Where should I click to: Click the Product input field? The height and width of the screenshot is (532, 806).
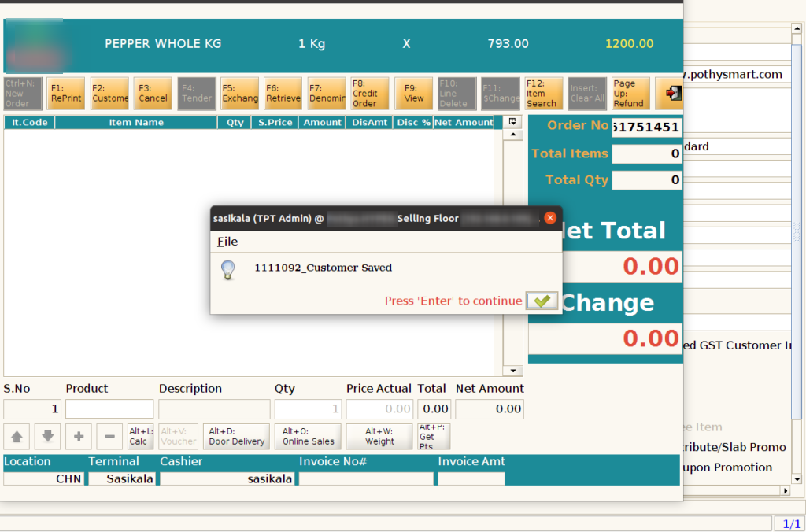(x=109, y=409)
